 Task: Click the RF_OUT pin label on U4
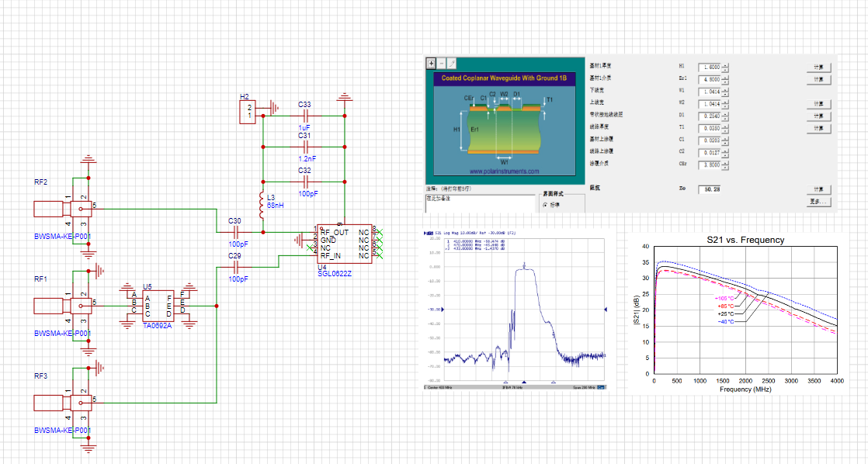pos(335,232)
